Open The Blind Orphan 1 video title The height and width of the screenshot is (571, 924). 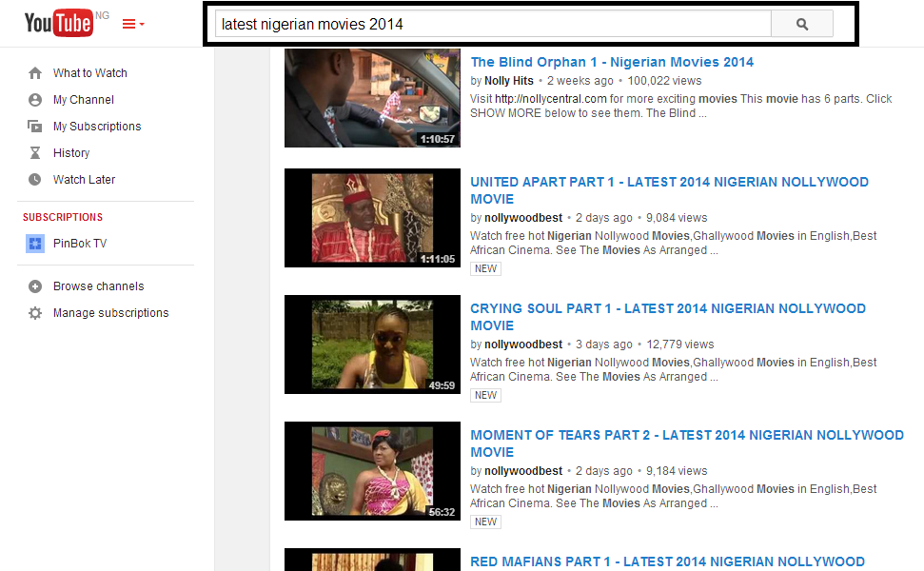pos(612,62)
